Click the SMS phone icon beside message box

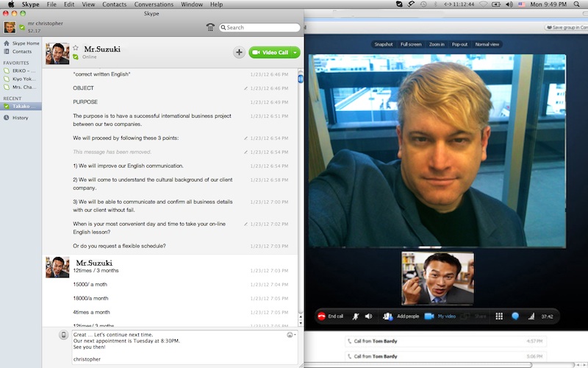point(63,335)
